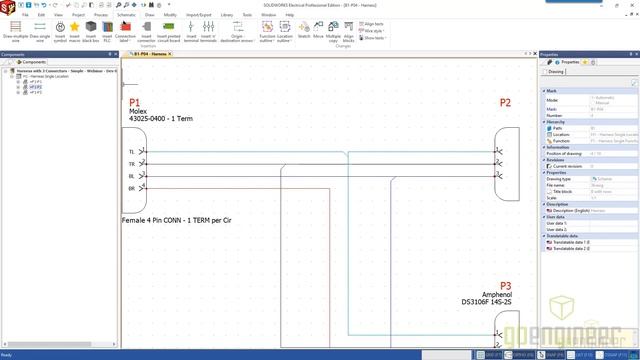Open the File menu
This screenshot has width=640, height=360.
(x=25, y=15)
